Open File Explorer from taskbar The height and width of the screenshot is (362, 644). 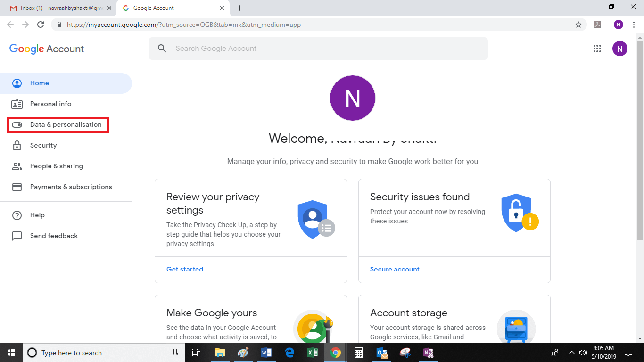pyautogui.click(x=220, y=353)
